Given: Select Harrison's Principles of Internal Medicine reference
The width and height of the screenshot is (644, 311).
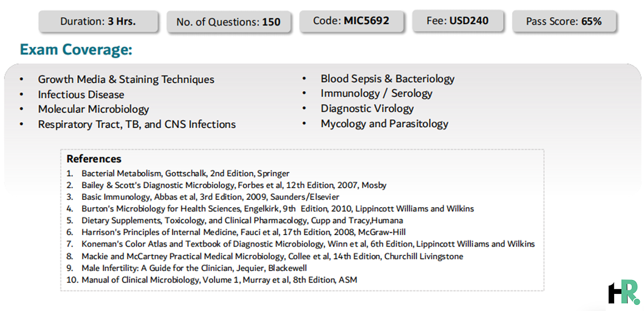Looking at the screenshot, I should coord(244,233).
